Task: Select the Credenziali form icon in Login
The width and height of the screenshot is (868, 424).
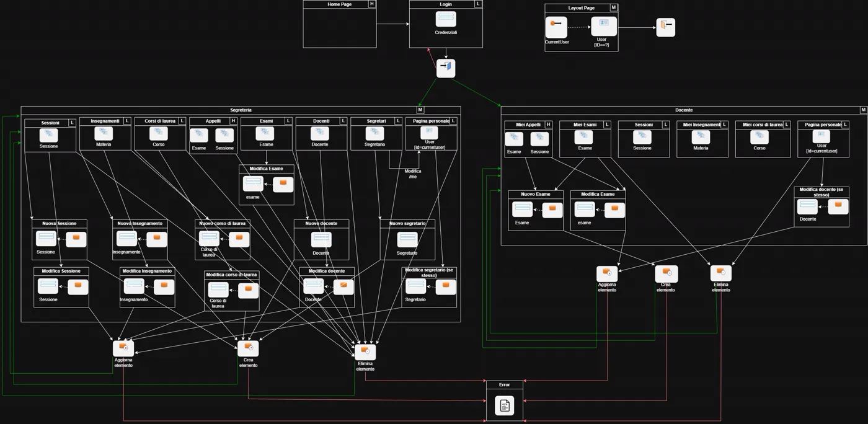Action: tap(446, 19)
